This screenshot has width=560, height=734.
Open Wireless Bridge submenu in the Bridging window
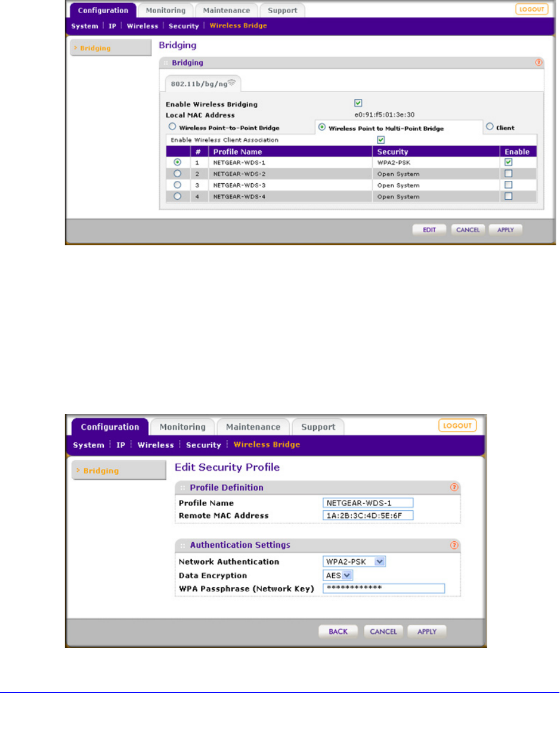(239, 26)
